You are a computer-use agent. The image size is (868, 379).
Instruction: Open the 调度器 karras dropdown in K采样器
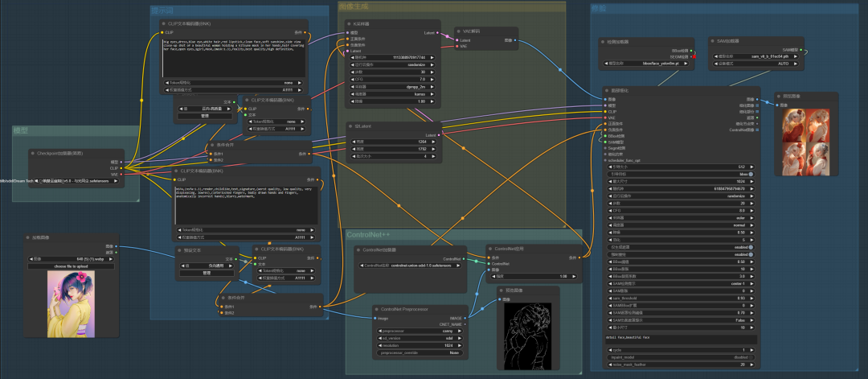tap(392, 94)
